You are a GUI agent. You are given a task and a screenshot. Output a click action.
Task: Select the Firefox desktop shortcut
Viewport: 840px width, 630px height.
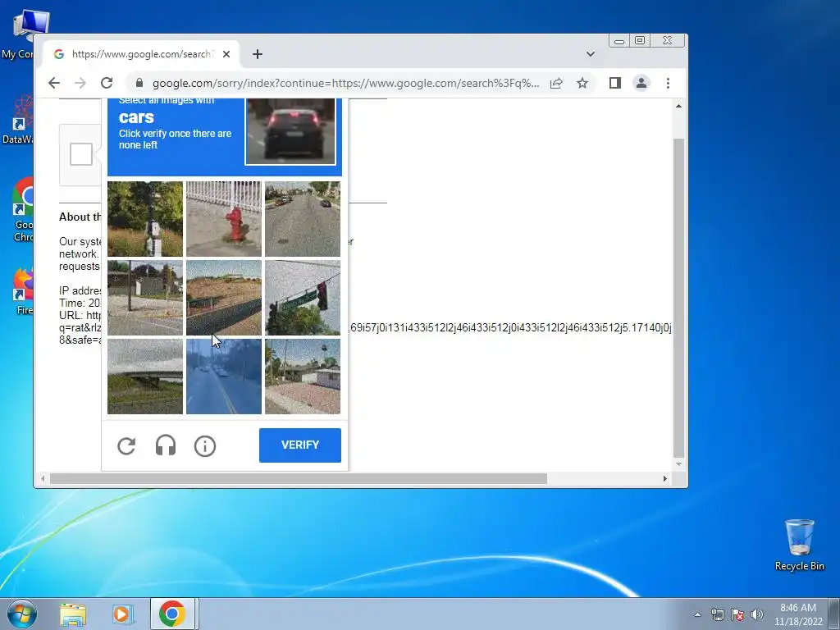[24, 292]
